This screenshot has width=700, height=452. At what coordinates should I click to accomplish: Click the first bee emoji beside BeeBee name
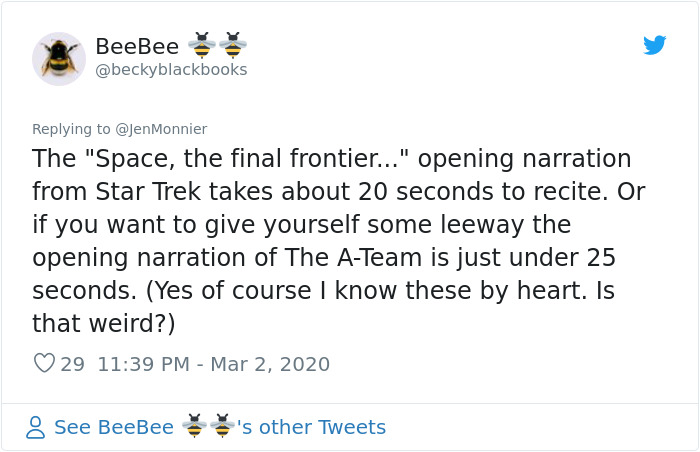[202, 45]
